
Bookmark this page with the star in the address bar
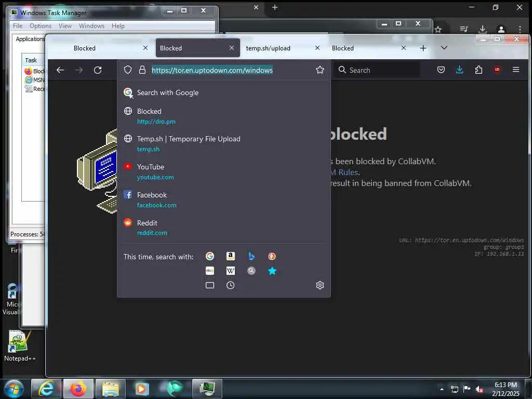coord(320,70)
